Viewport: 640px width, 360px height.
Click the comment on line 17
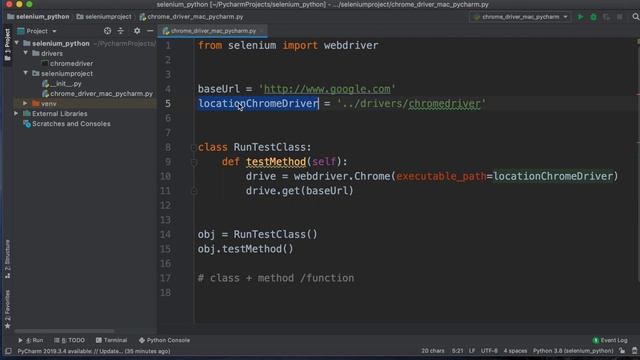coord(276,278)
